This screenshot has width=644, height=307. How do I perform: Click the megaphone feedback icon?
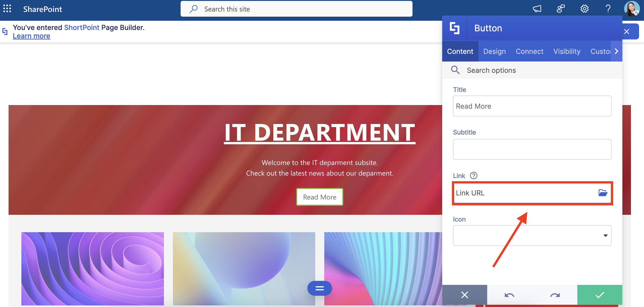[x=537, y=9]
